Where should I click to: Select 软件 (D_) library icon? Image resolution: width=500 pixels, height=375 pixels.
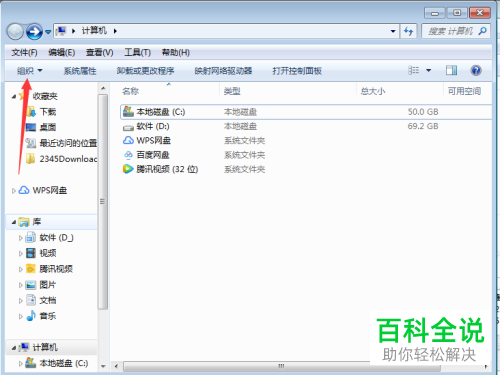(31, 237)
